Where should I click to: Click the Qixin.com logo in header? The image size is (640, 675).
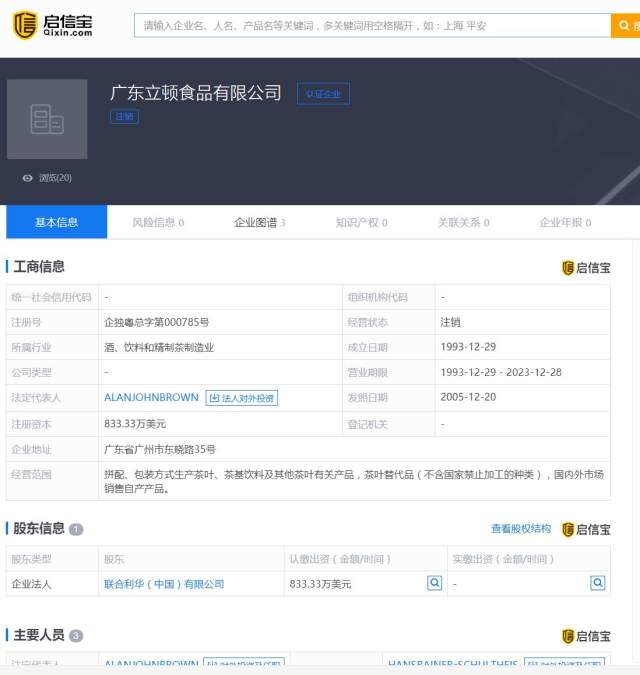(53, 25)
